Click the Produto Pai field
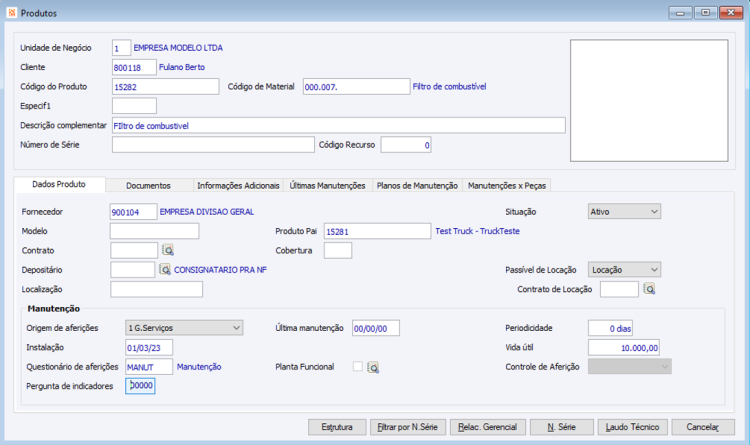The image size is (750, 445). pos(377,231)
